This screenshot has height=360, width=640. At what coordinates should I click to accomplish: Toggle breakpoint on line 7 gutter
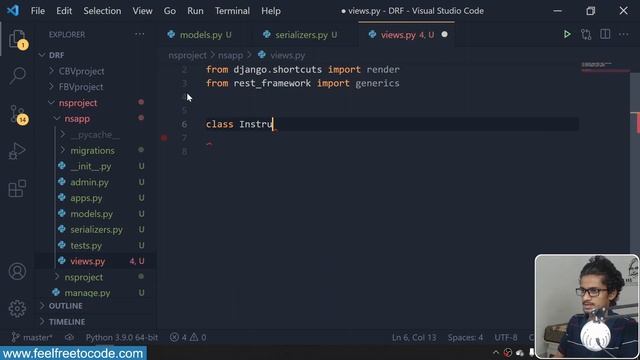164,138
